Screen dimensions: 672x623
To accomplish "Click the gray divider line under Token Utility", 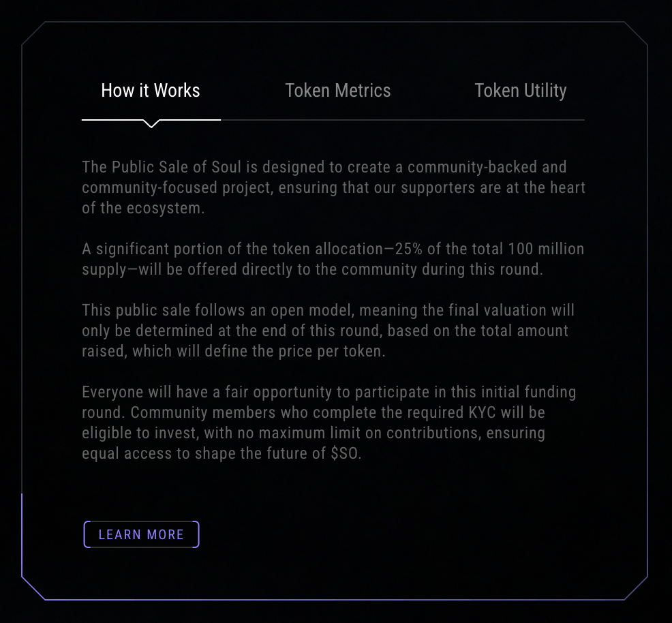I will [x=520, y=120].
